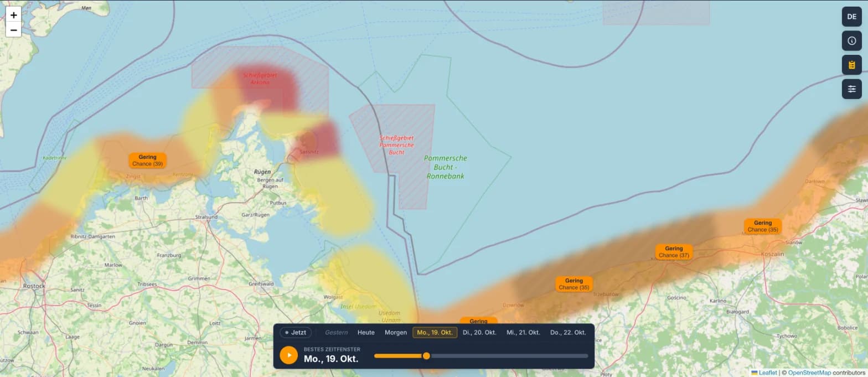
Task: Click the Greifswald city label
Action: pos(261,283)
